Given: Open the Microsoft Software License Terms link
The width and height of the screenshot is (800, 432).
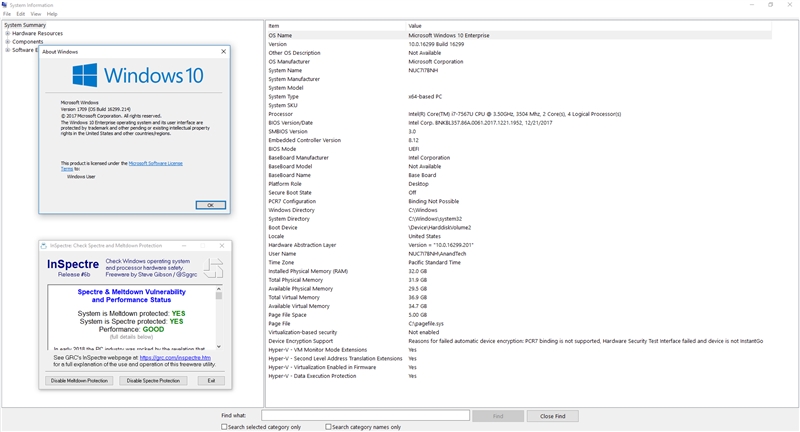Looking at the screenshot, I should (155, 162).
